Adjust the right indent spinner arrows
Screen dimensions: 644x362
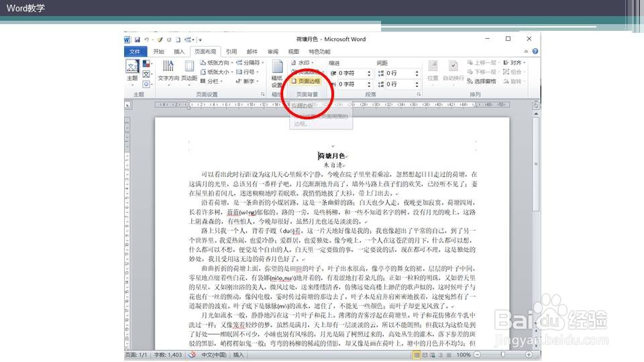[x=369, y=84]
